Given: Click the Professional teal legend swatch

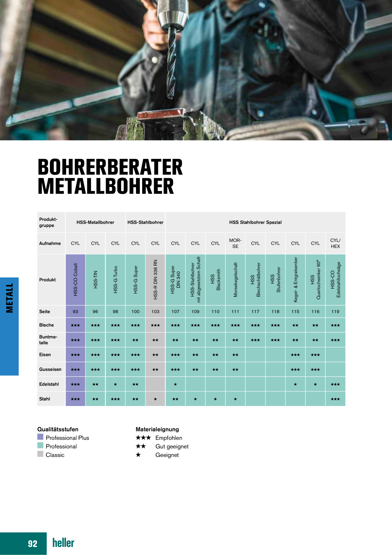Looking at the screenshot, I should point(40,446).
